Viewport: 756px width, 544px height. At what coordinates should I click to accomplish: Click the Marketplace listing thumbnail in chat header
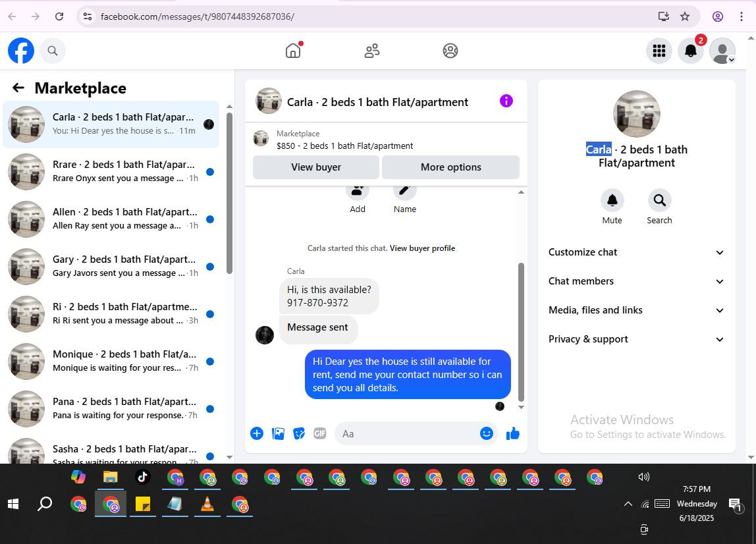261,138
